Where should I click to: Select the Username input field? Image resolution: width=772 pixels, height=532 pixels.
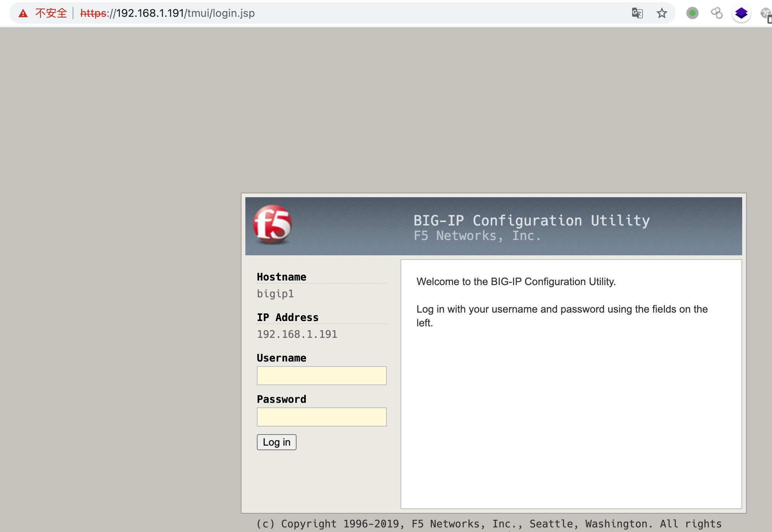click(321, 376)
